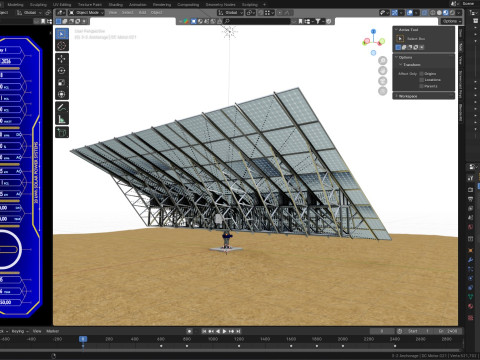Select the Cursor tool
Viewport: 480px width, 360px height.
pyautogui.click(x=62, y=46)
